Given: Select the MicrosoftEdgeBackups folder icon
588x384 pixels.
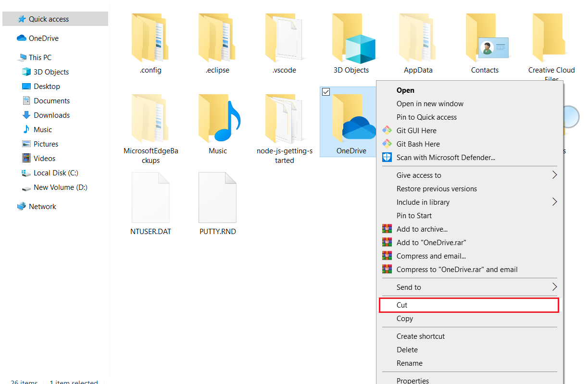Looking at the screenshot, I should coord(150,119).
